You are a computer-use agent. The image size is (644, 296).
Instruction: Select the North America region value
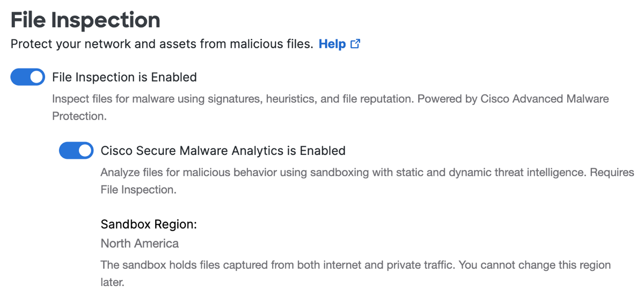pyautogui.click(x=140, y=243)
